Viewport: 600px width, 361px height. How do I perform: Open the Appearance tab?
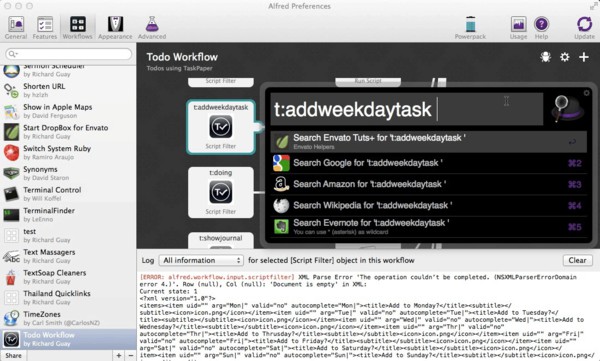pos(115,28)
